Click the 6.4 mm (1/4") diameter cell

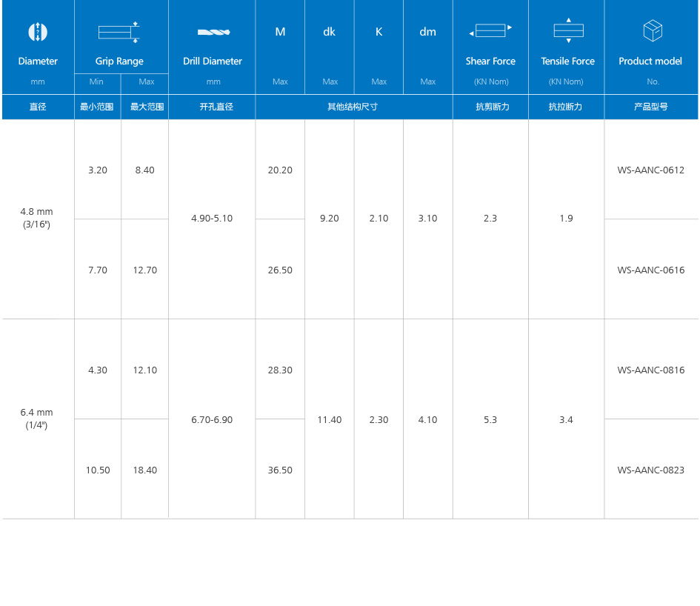point(37,419)
